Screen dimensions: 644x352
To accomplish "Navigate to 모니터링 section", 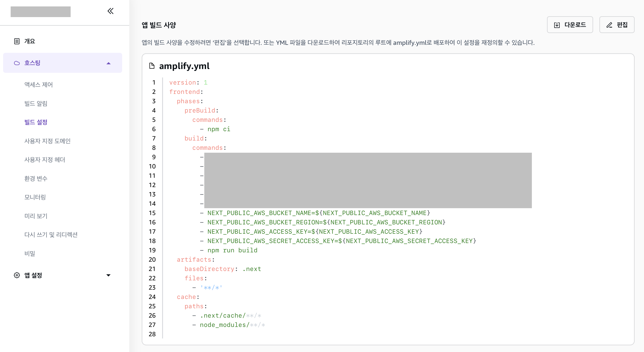I will coord(35,197).
